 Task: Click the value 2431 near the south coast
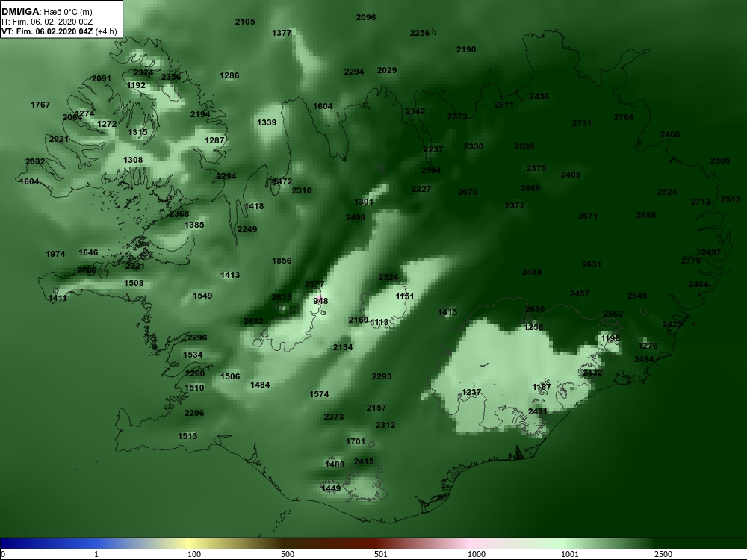point(538,411)
